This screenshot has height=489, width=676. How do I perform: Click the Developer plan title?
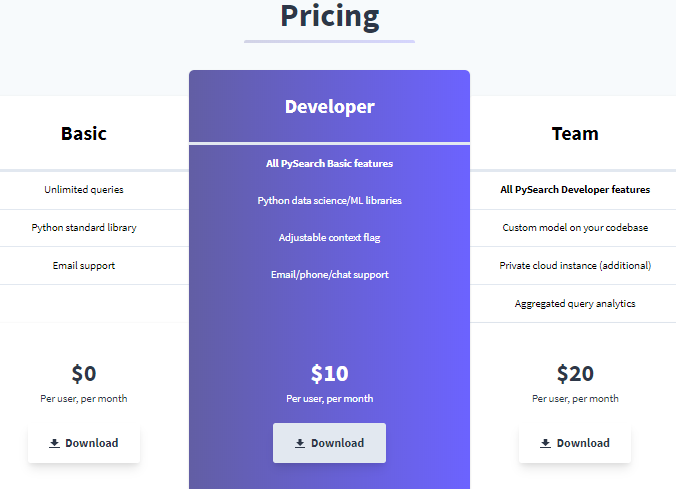pyautogui.click(x=330, y=107)
